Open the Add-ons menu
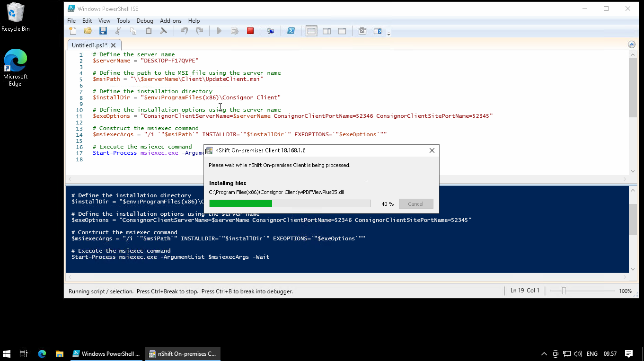The height and width of the screenshot is (361, 644). pos(170,21)
